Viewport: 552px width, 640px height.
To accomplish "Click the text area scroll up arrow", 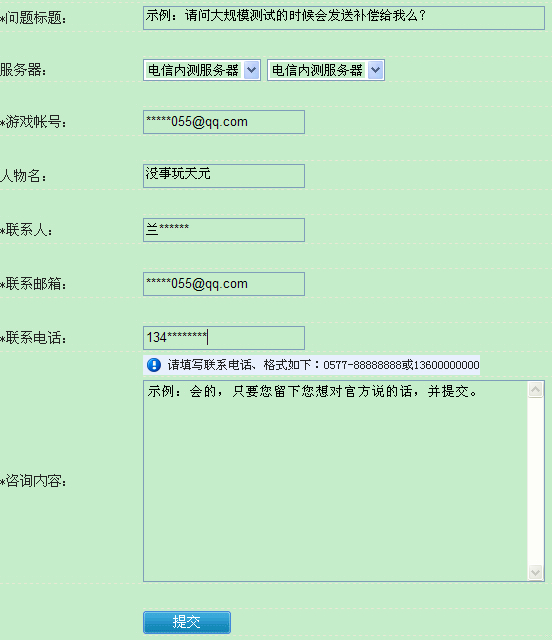I will (535, 390).
